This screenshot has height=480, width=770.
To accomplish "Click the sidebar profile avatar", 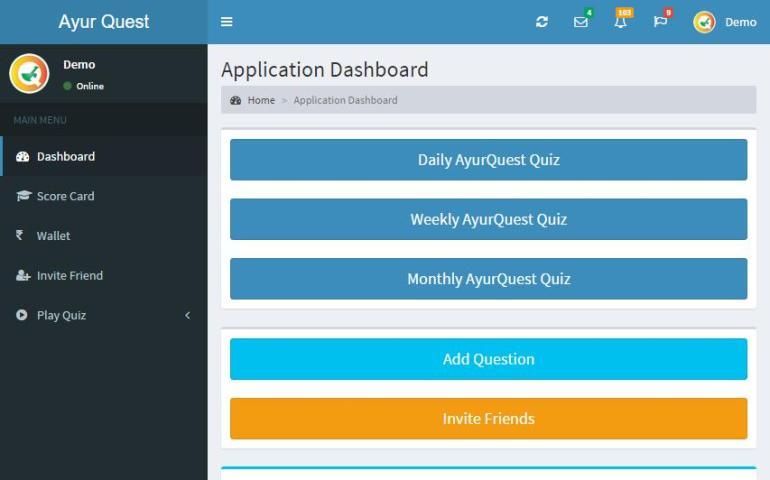I will pos(29,74).
